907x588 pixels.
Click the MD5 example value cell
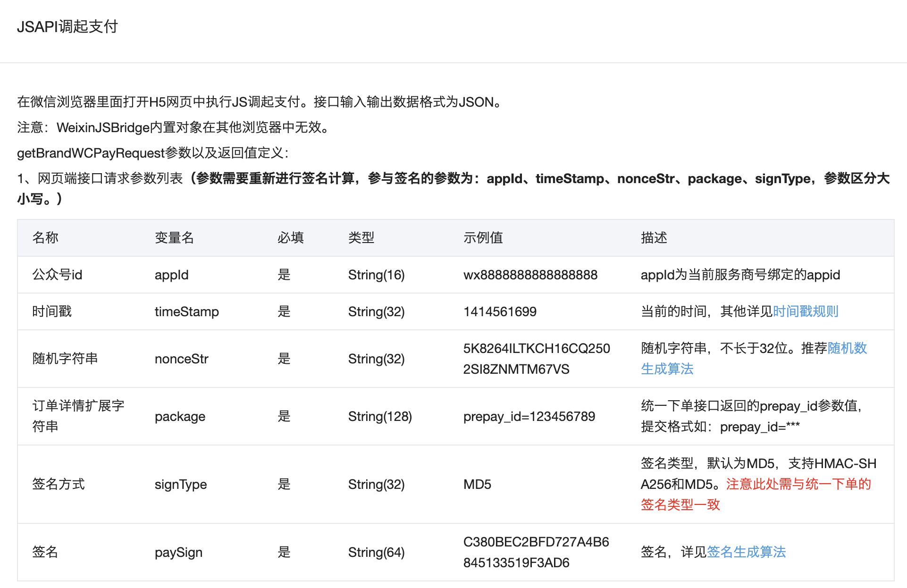477,484
